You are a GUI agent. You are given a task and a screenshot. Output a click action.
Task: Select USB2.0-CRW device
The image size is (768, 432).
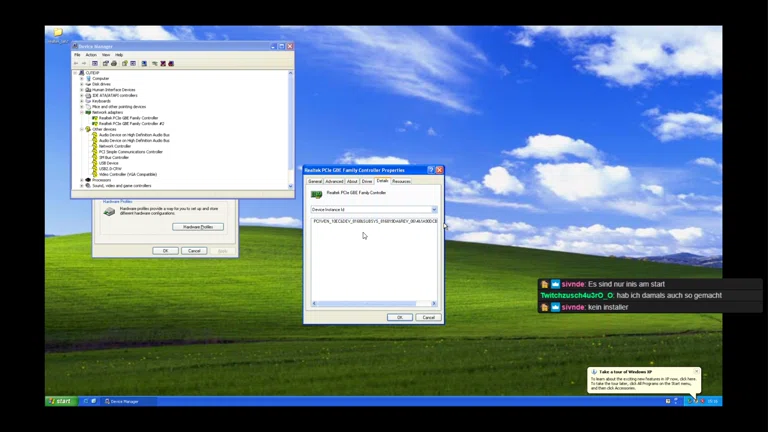[x=110, y=168]
